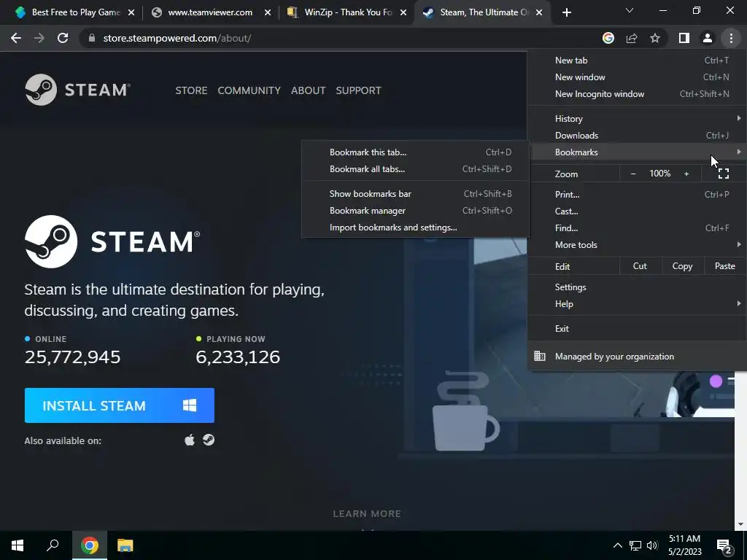747x560 pixels.
Task: Open the notification center icon
Action: (x=725, y=545)
